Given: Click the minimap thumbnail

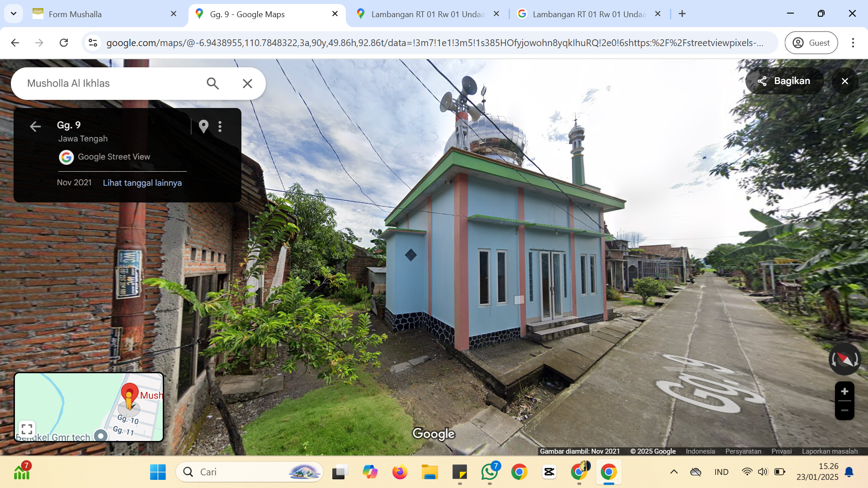Looking at the screenshot, I should [x=89, y=407].
